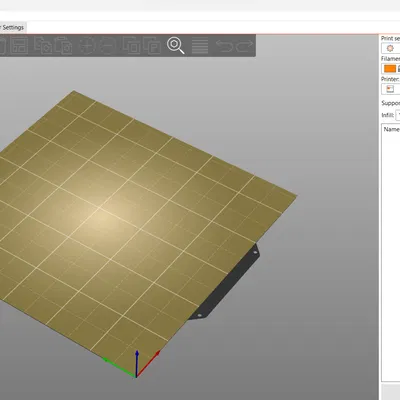Switch to the Printer Settings tab

click(12, 27)
